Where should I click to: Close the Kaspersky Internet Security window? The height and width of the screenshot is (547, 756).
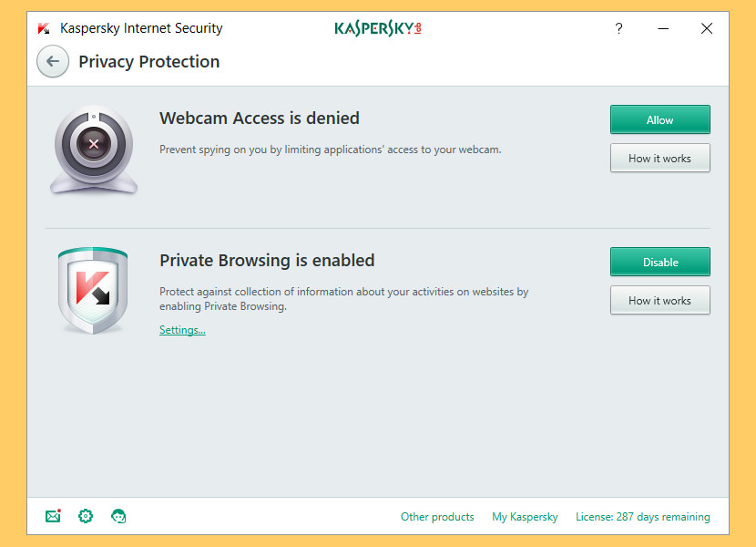(707, 28)
